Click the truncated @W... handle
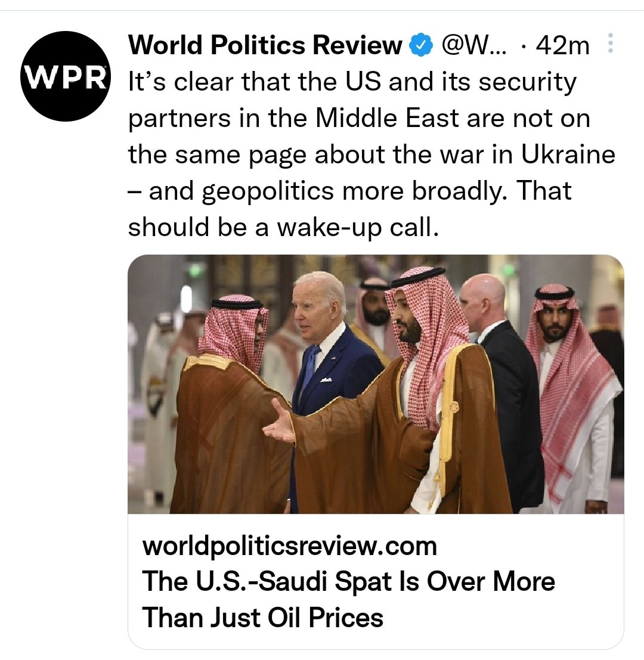Image resolution: width=644 pixels, height=660 pixels. (x=474, y=45)
